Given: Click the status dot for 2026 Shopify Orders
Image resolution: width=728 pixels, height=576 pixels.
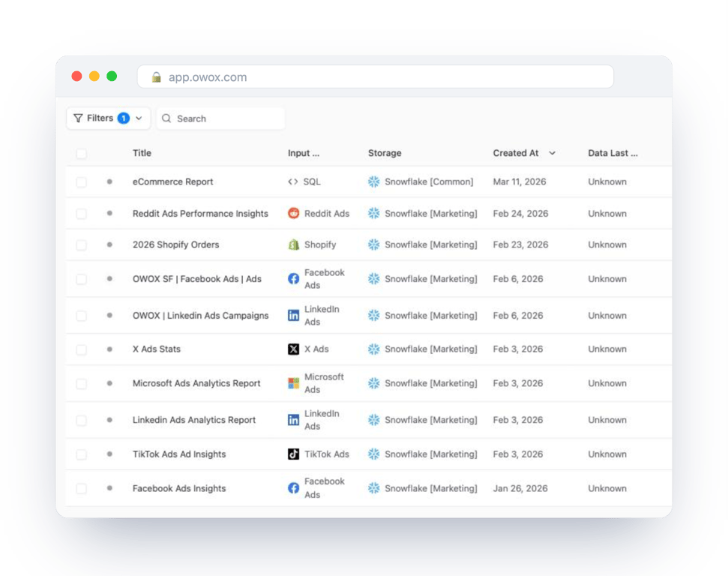Looking at the screenshot, I should point(109,244).
